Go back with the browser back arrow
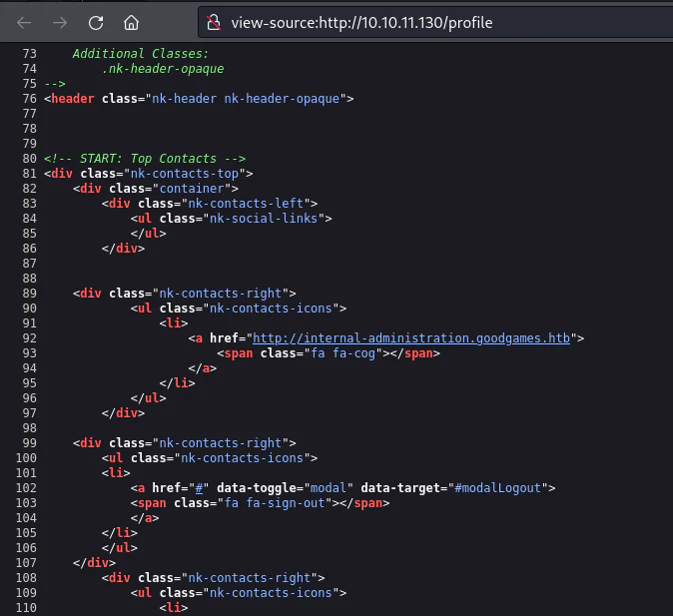This screenshot has height=616, width=673. point(24,22)
